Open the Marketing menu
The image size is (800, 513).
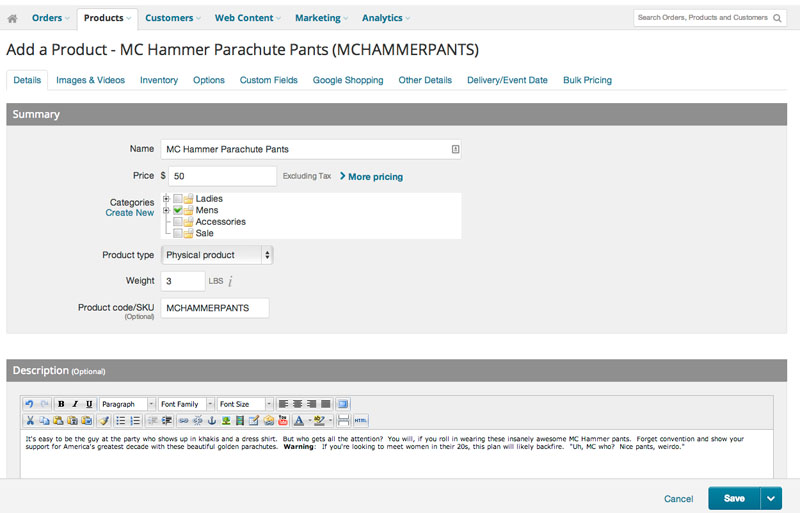(x=321, y=18)
